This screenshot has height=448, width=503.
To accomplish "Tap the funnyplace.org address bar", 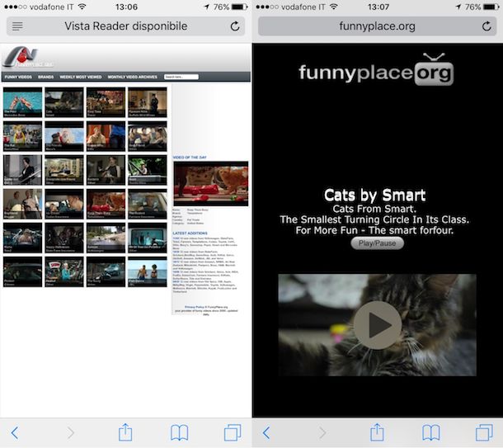I will (378, 26).
